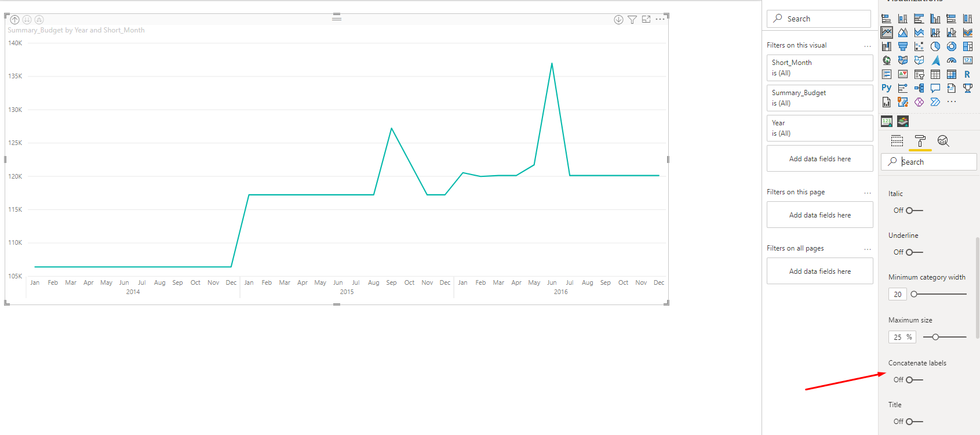Open Filters on this page options
980x435 pixels.
click(868, 193)
